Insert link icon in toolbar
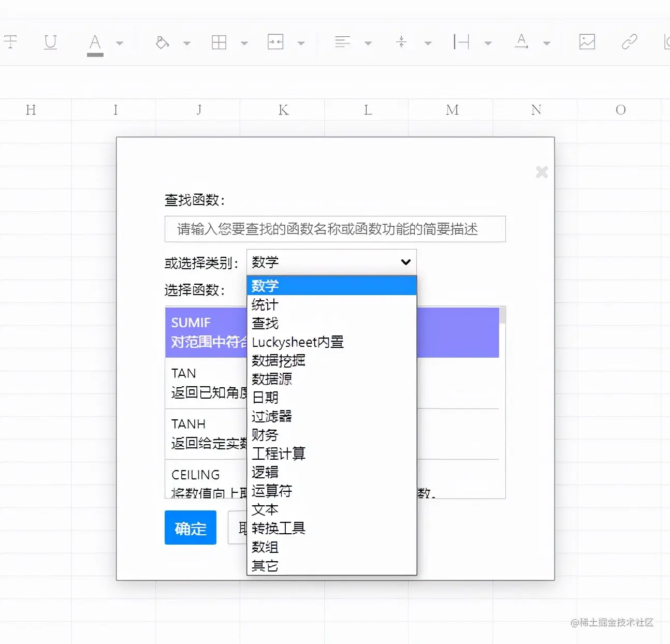670x644 pixels. pos(630,41)
